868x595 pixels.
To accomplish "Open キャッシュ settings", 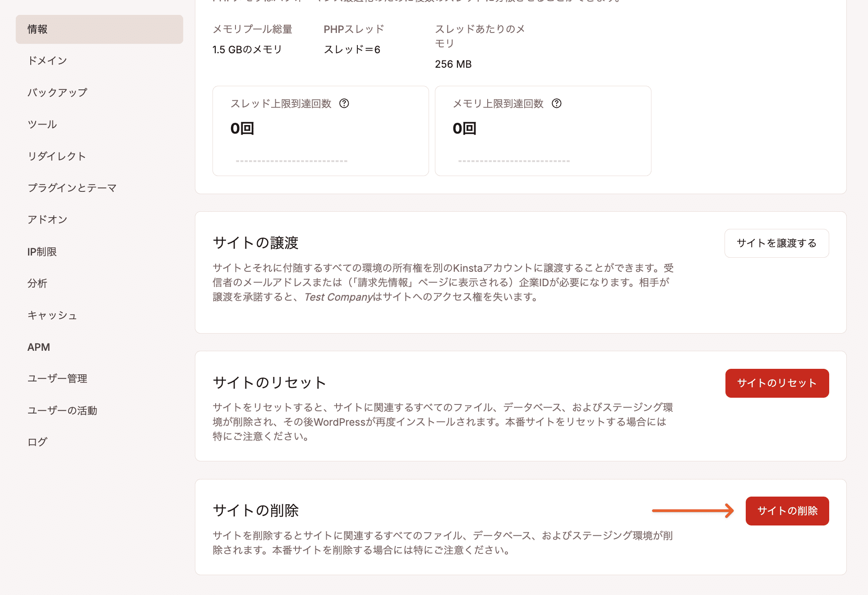I will (x=52, y=316).
